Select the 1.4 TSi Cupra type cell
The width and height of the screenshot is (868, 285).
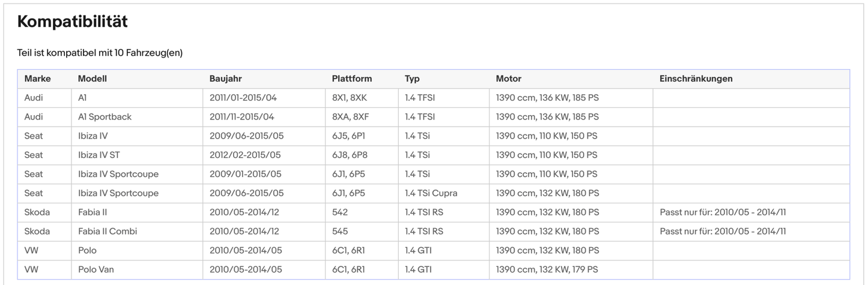pyautogui.click(x=431, y=193)
